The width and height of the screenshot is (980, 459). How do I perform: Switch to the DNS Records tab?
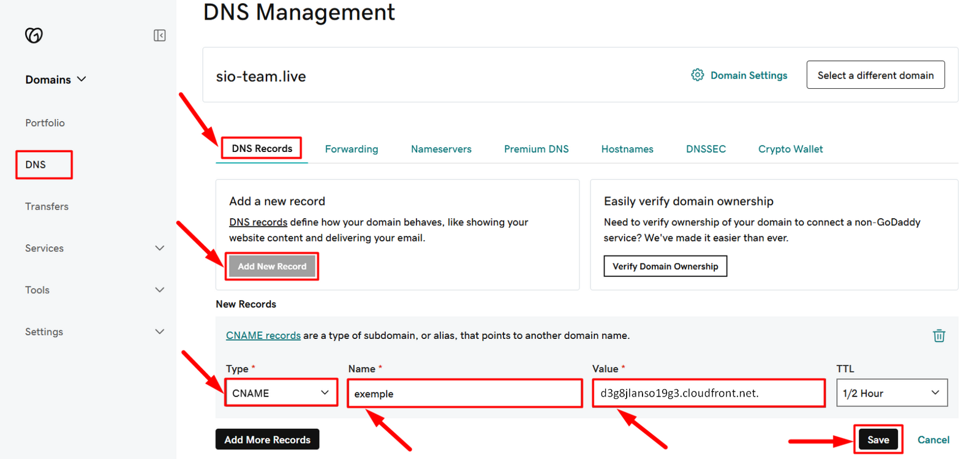[x=262, y=148]
